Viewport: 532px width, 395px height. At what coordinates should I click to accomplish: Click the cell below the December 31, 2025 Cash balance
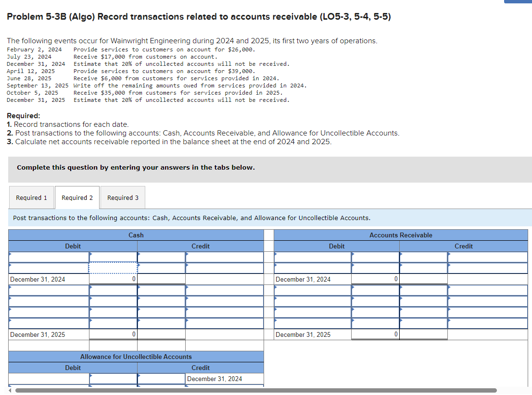pos(112,345)
